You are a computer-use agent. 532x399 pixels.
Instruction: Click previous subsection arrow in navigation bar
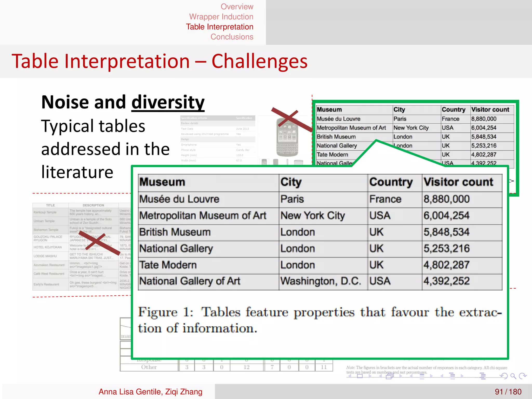411,376
